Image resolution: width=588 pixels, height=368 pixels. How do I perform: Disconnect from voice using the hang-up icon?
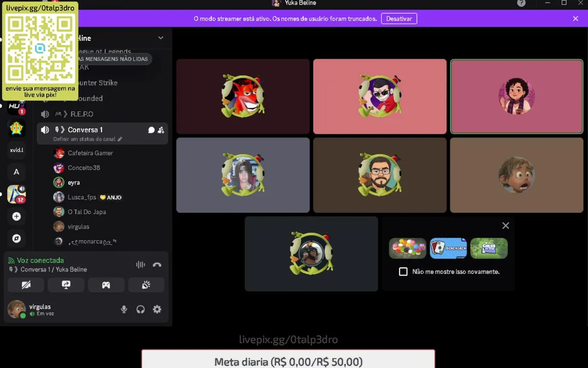coord(157,265)
